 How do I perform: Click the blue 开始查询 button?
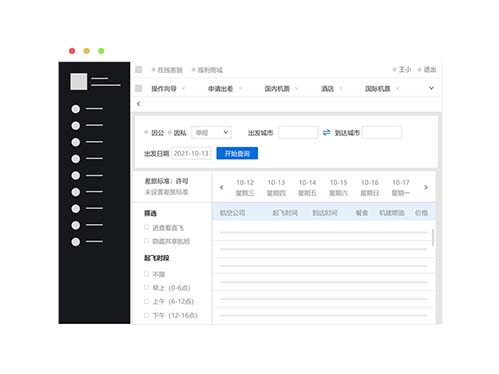tap(237, 153)
